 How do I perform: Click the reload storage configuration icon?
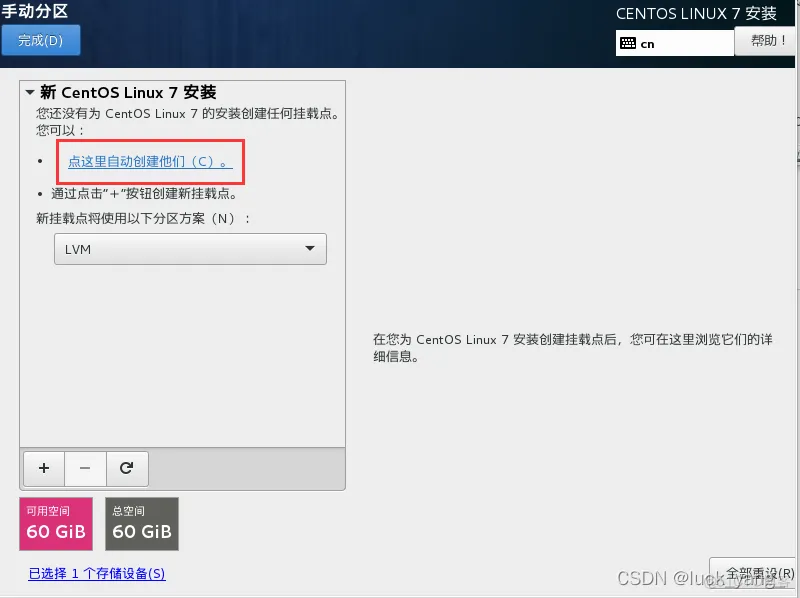coord(126,468)
